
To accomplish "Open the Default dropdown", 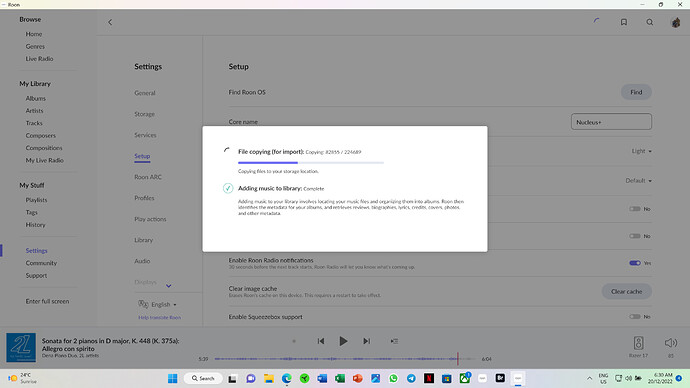I will 639,180.
